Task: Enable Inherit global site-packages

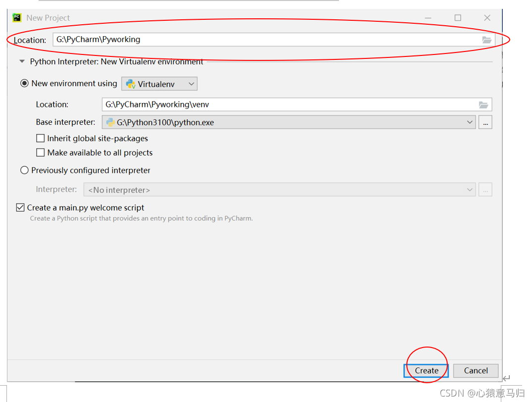Action: [x=41, y=138]
